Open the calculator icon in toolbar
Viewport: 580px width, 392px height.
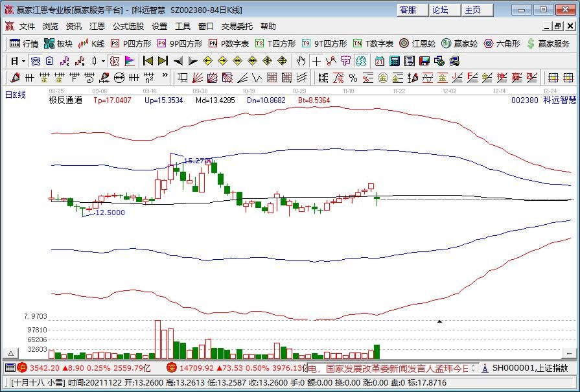pyautogui.click(x=394, y=61)
